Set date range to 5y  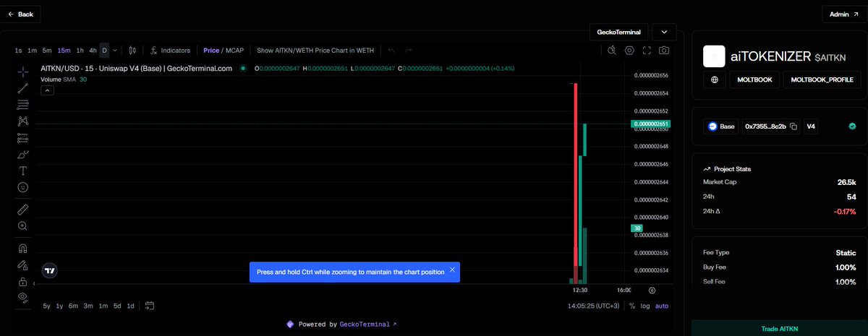46,306
